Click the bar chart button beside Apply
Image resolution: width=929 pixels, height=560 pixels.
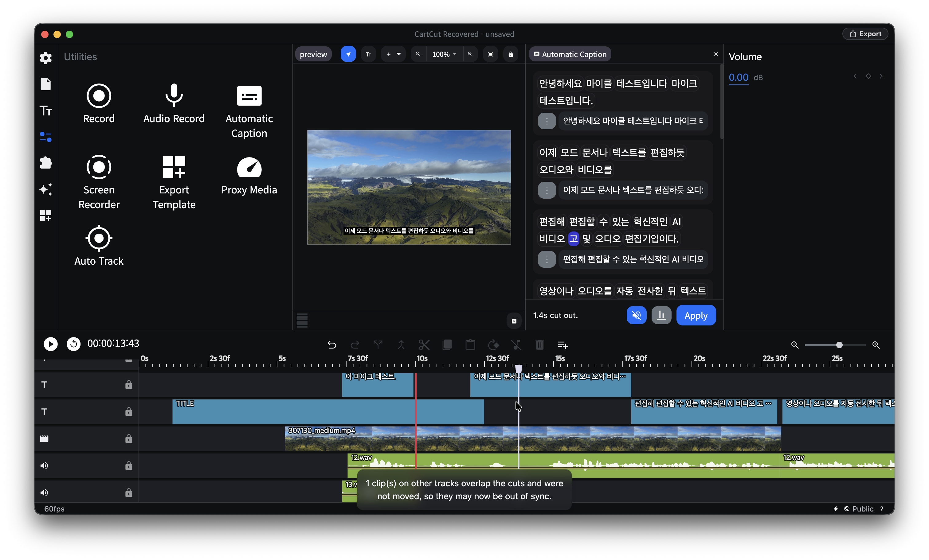click(x=661, y=315)
